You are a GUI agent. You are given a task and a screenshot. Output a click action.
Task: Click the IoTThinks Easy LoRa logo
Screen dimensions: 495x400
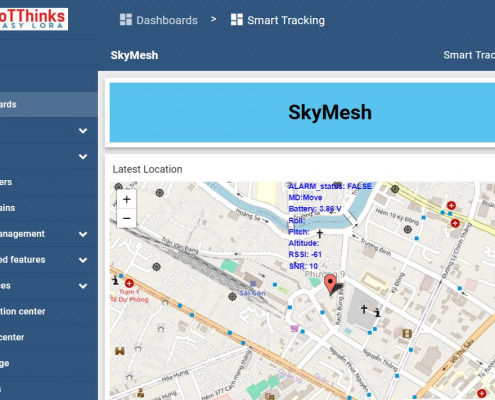[x=33, y=19]
